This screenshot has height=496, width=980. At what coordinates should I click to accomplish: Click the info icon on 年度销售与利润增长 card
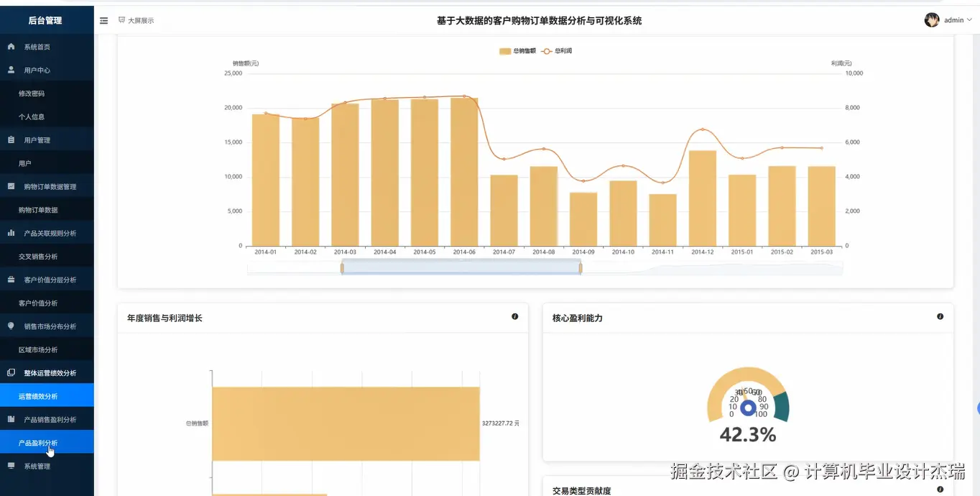514,316
